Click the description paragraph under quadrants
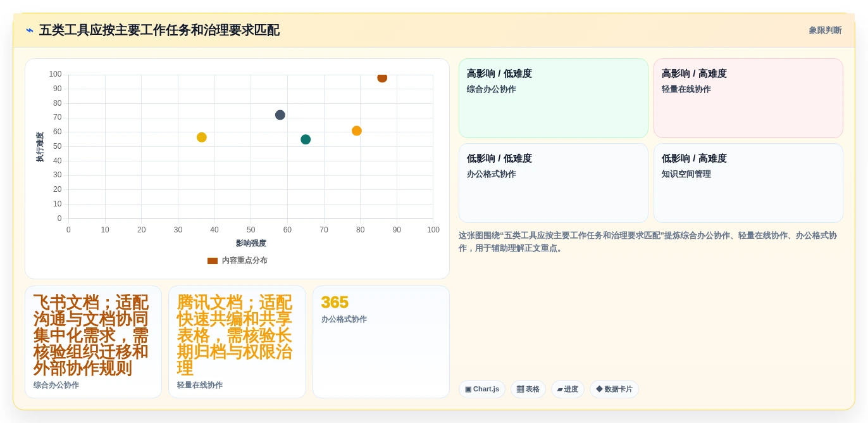This screenshot has height=423, width=868. (x=650, y=242)
